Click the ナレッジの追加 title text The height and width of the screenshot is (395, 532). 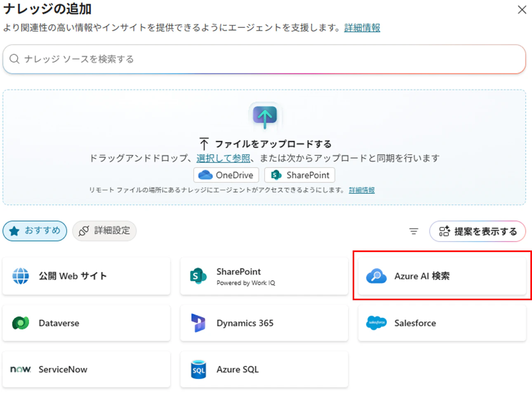pyautogui.click(x=47, y=9)
